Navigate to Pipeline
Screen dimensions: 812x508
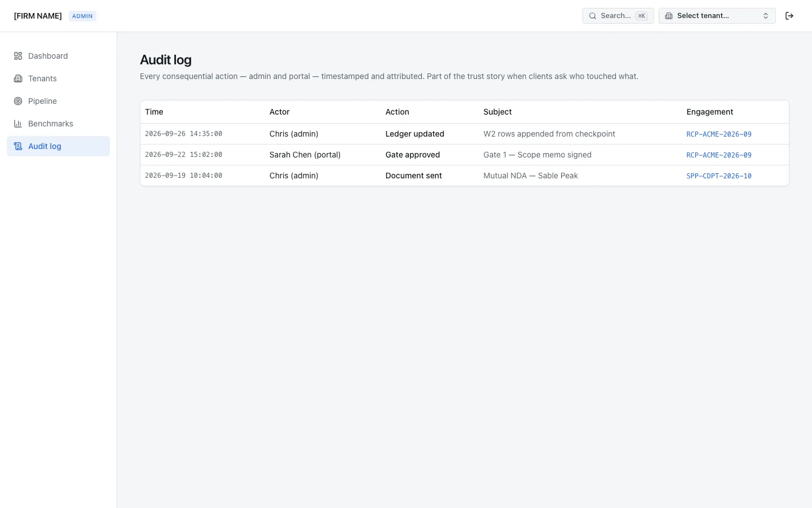[58, 101]
